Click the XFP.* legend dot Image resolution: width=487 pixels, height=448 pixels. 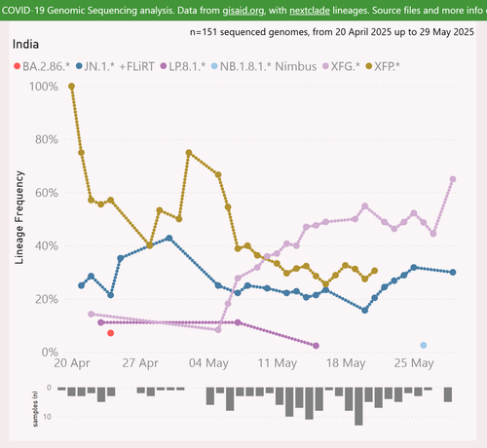pos(369,66)
